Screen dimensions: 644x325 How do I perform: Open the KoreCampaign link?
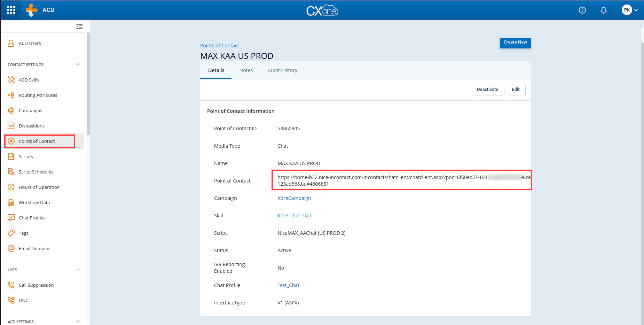coord(294,198)
